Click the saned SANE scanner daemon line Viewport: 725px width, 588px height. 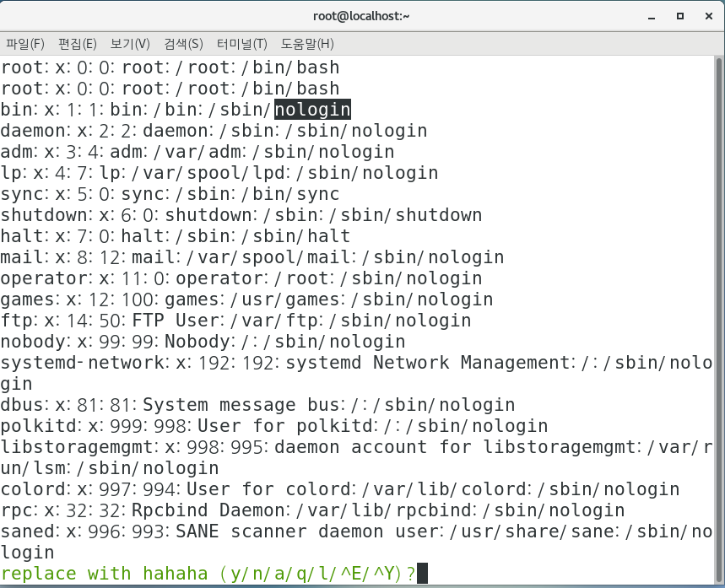pos(356,542)
